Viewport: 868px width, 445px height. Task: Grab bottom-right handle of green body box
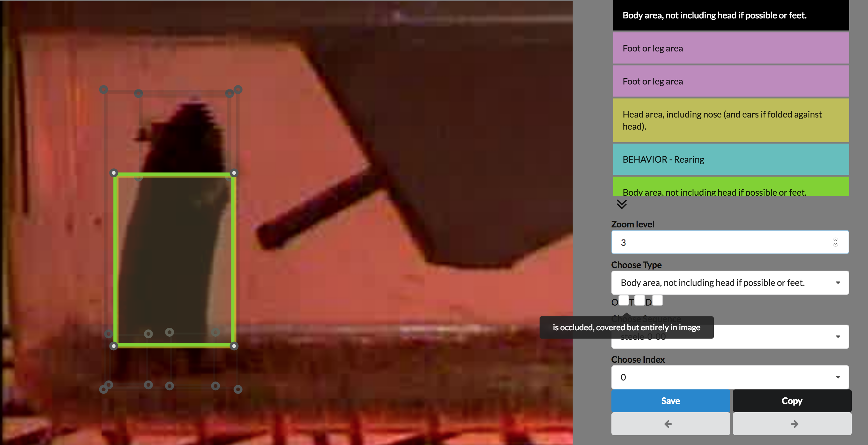(x=234, y=346)
